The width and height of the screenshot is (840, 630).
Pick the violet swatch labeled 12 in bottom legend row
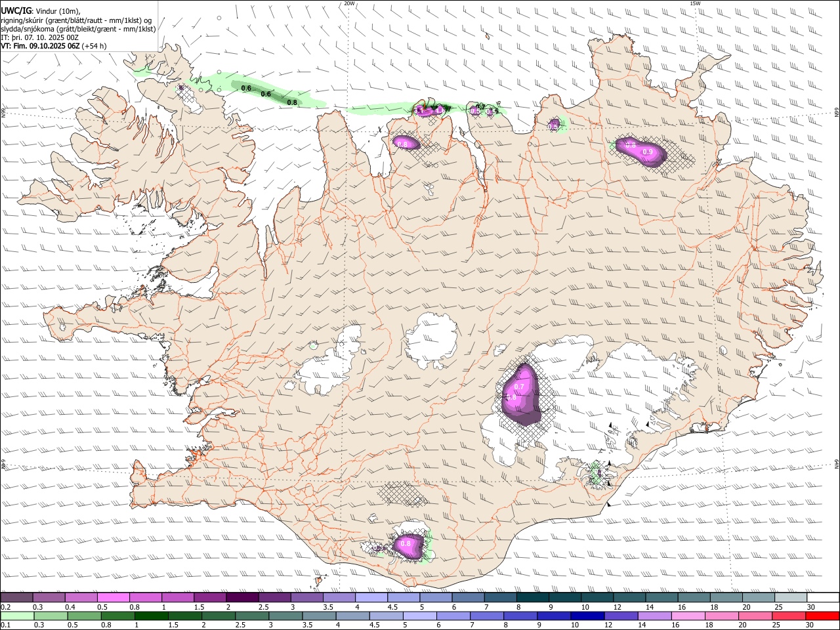[621, 616]
